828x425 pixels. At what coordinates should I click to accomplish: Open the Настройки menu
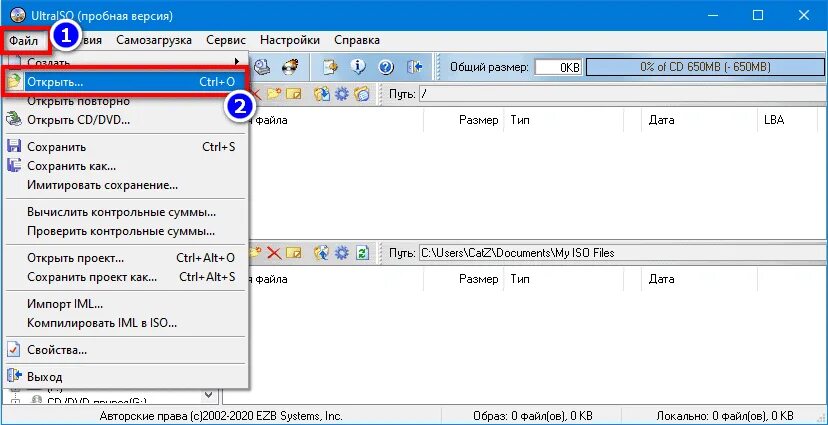[290, 40]
